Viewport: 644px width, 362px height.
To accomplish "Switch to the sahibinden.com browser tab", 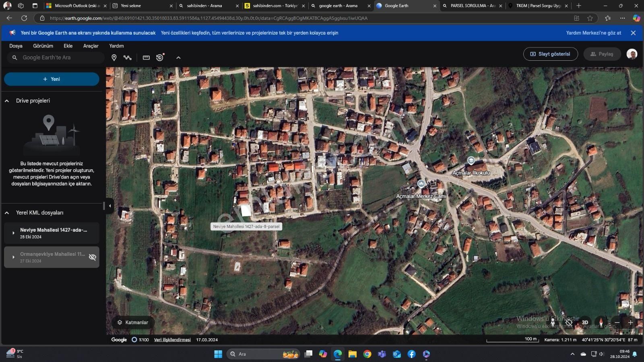I will click(x=275, y=6).
